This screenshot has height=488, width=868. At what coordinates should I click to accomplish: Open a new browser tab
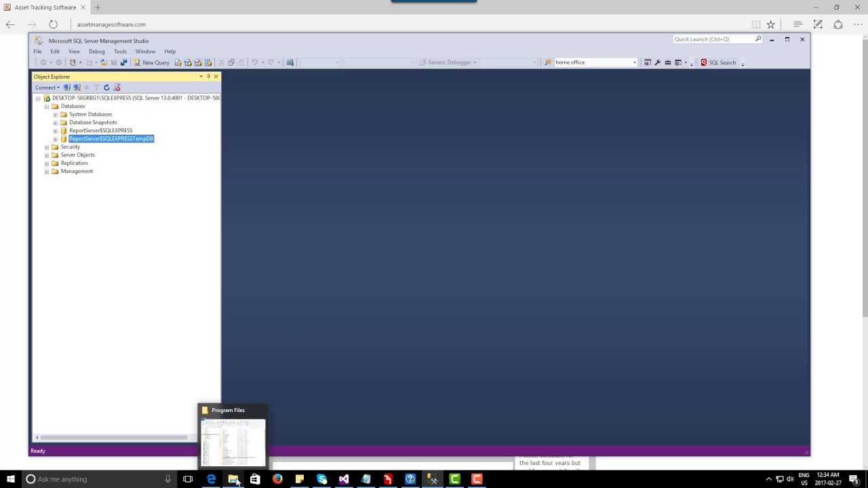pyautogui.click(x=98, y=7)
